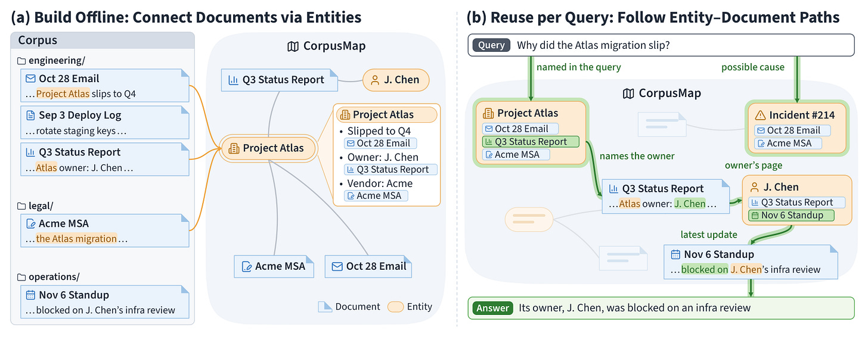Click chart icon of Corpus list Q3 Status Report
This screenshot has width=868, height=337.
pyautogui.click(x=30, y=152)
